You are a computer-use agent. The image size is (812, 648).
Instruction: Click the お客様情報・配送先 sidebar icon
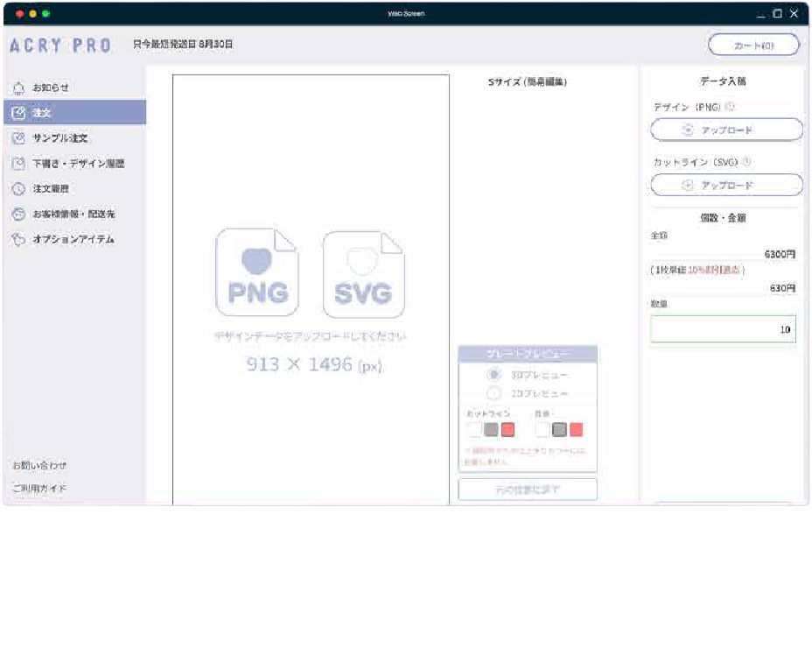point(18,214)
